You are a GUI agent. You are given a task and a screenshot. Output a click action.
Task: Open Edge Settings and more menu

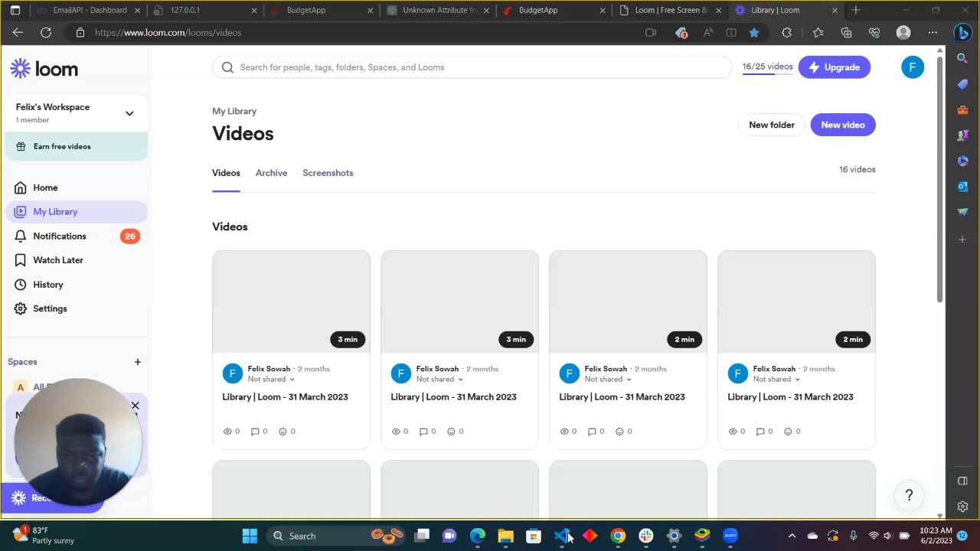click(933, 33)
